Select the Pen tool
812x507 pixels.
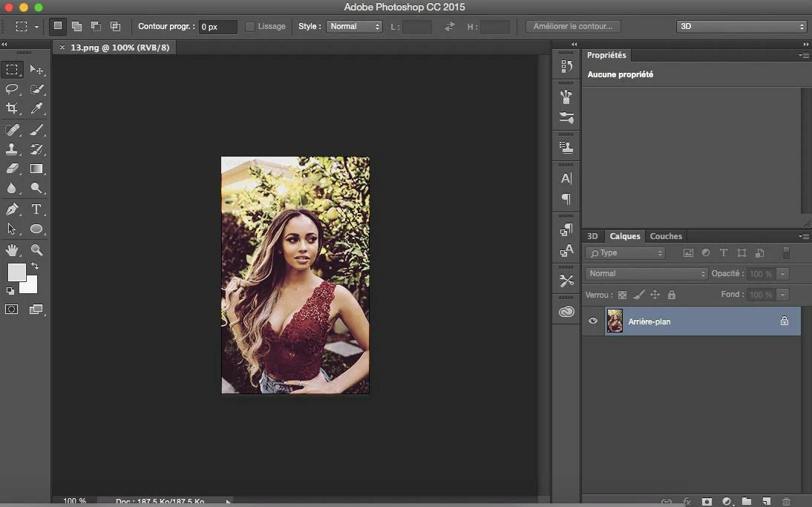tap(12, 209)
